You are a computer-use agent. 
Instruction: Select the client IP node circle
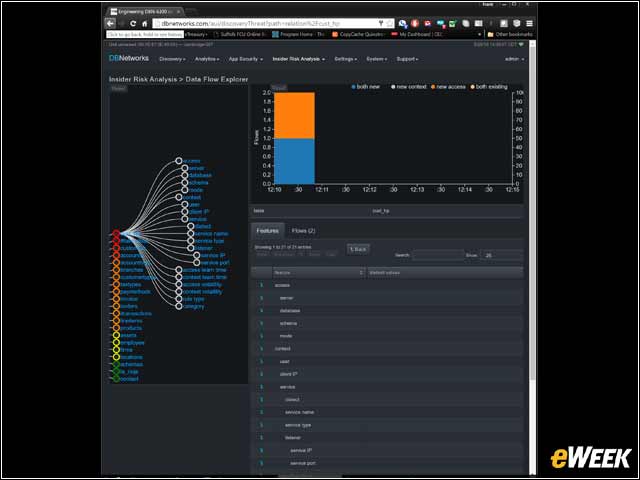[x=184, y=211]
